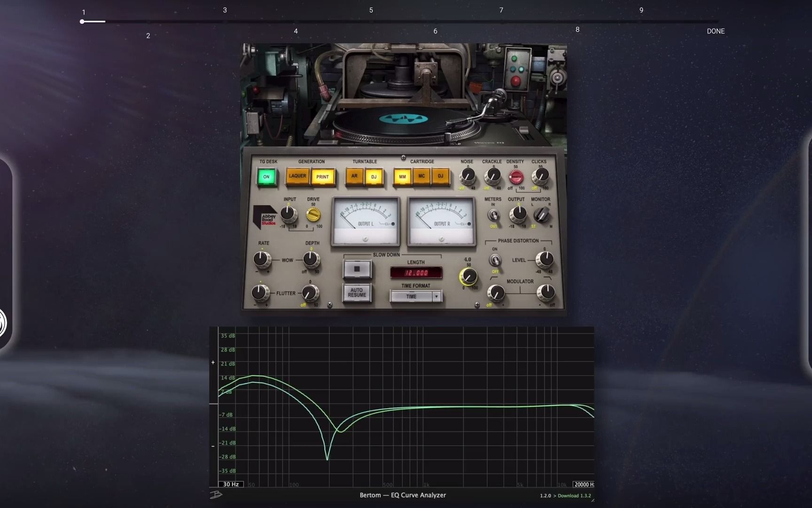Click the analyzer resize corner handle
812x508 pixels.
[592, 500]
